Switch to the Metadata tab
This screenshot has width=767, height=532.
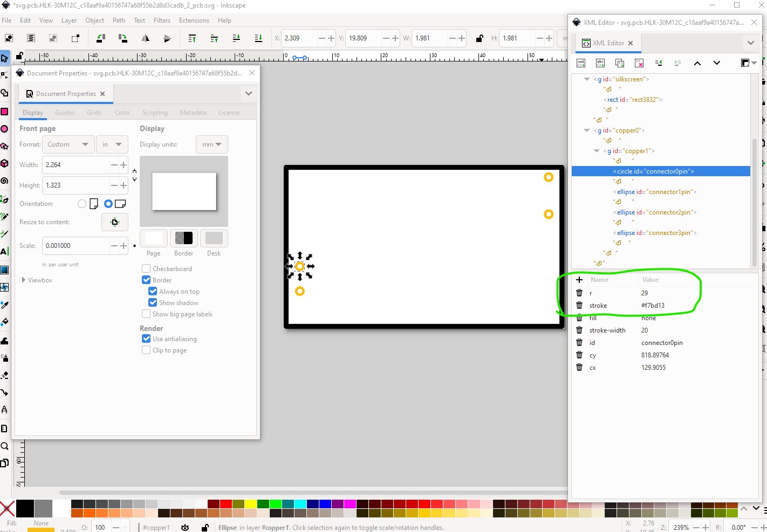click(193, 113)
